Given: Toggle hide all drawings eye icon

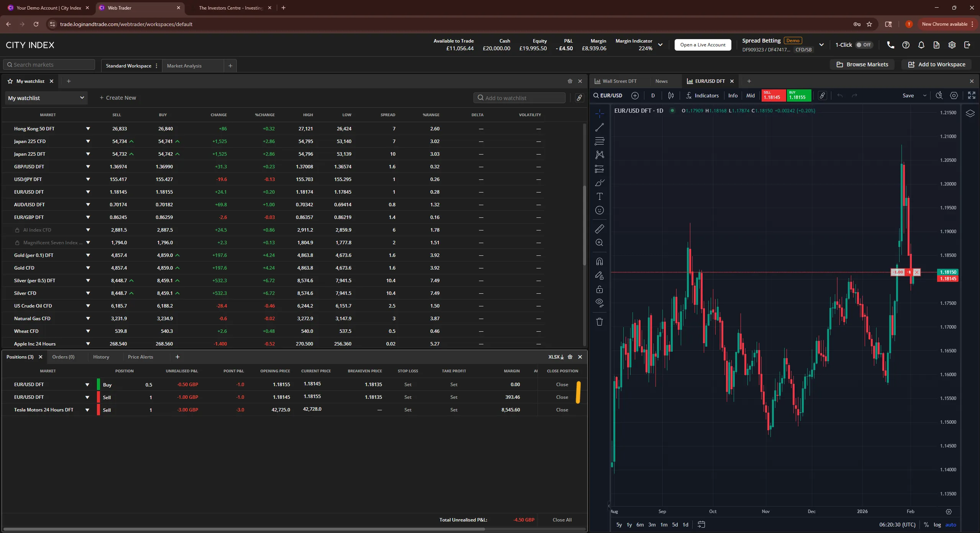Looking at the screenshot, I should [600, 303].
